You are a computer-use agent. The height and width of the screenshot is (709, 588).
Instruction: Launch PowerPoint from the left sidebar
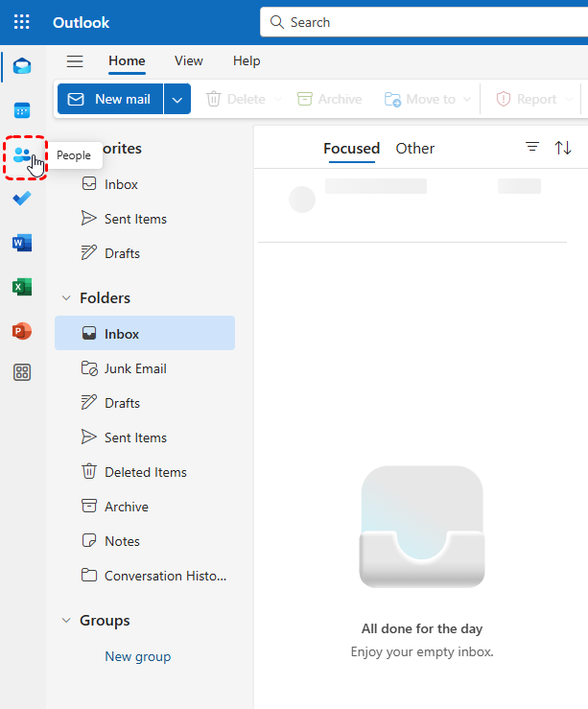[x=21, y=331]
